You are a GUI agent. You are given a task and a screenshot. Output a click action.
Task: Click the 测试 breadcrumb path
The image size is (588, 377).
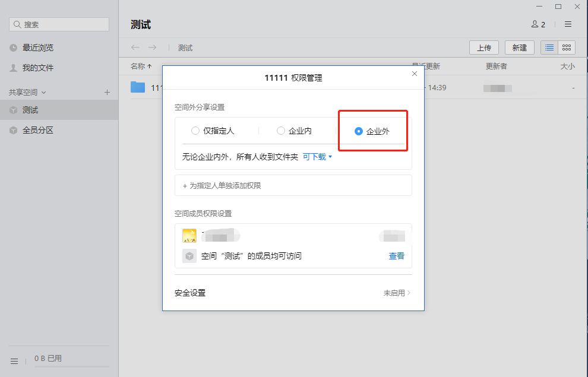185,48
